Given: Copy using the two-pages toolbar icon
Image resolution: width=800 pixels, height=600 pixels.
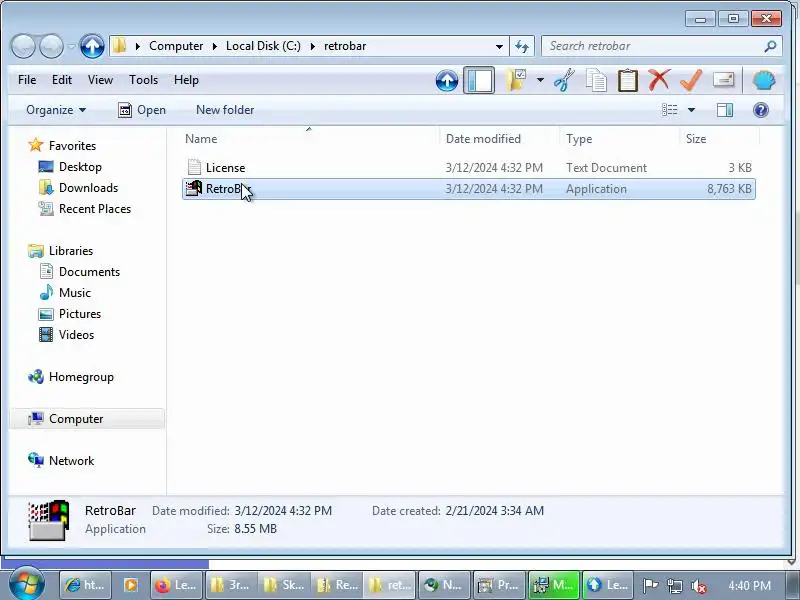Looking at the screenshot, I should click(x=596, y=81).
